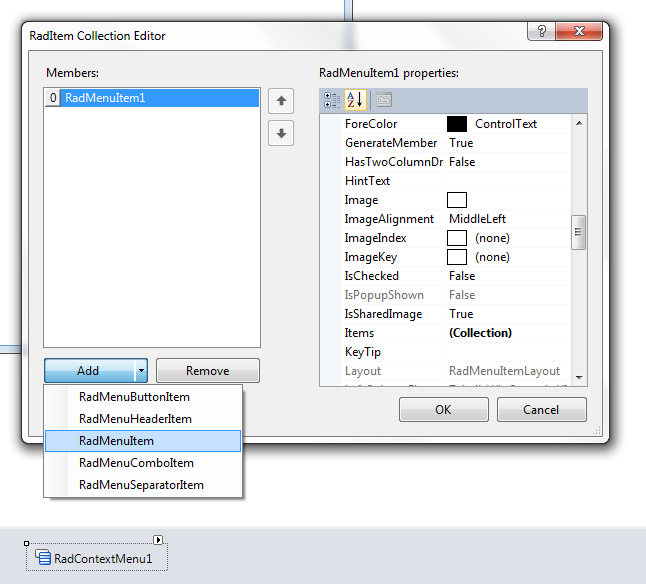Remove the selected member

208,370
